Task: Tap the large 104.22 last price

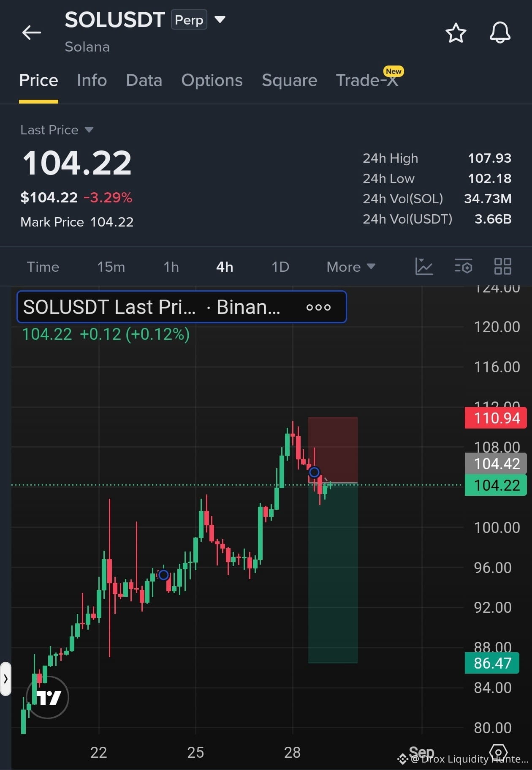Action: (77, 163)
